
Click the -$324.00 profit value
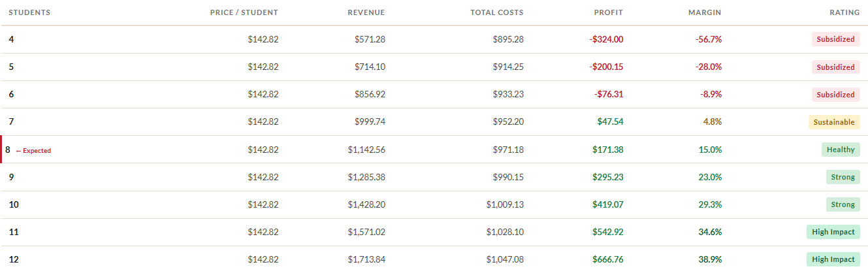(x=606, y=39)
